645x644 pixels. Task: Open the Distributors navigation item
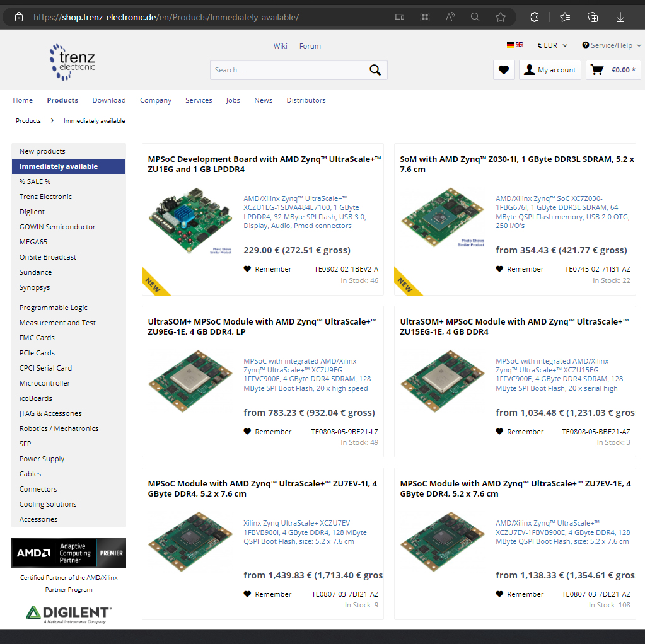[306, 100]
